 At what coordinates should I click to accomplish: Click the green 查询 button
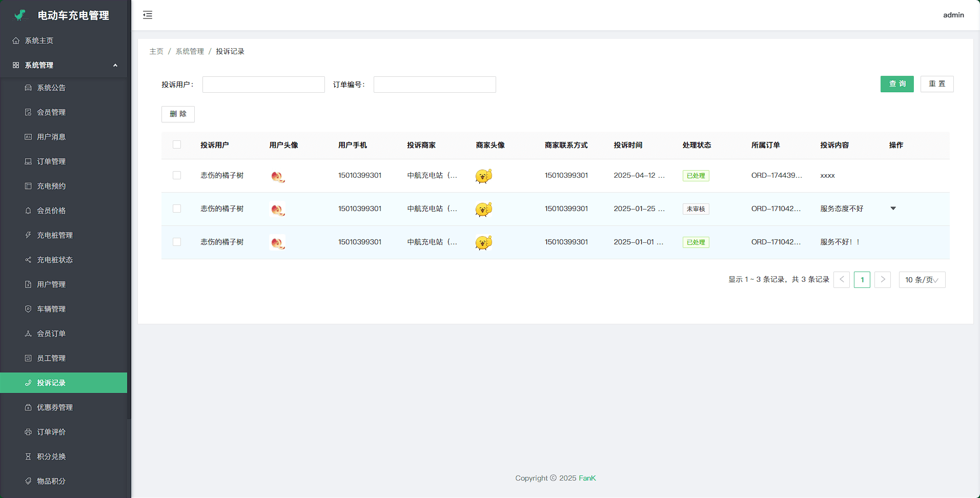(896, 84)
